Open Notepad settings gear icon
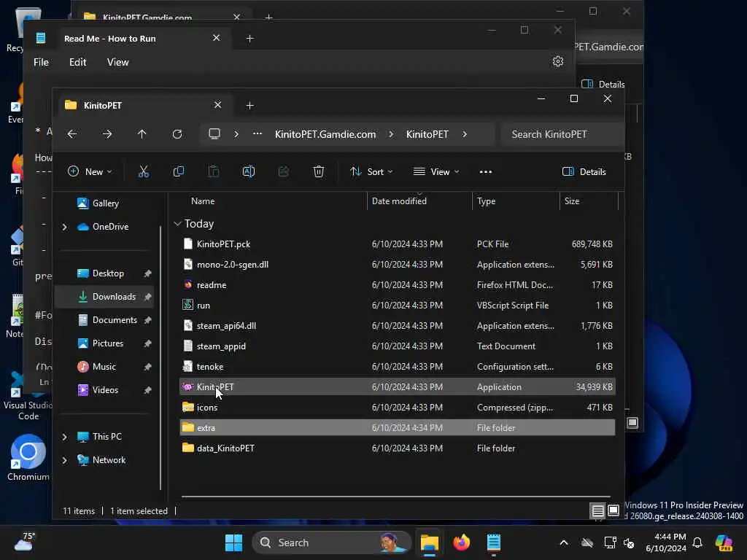 point(558,61)
